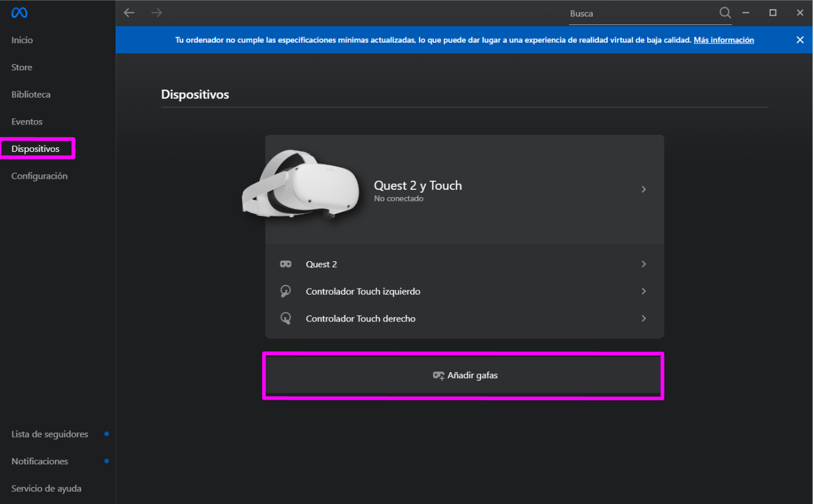The image size is (814, 504).
Task: Click the Meta logo icon
Action: click(19, 13)
